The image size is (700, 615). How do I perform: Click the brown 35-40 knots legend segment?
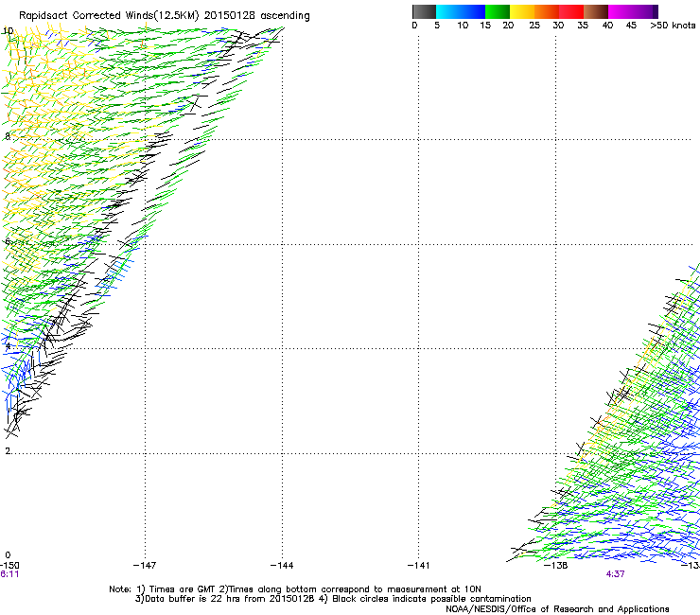pos(596,11)
